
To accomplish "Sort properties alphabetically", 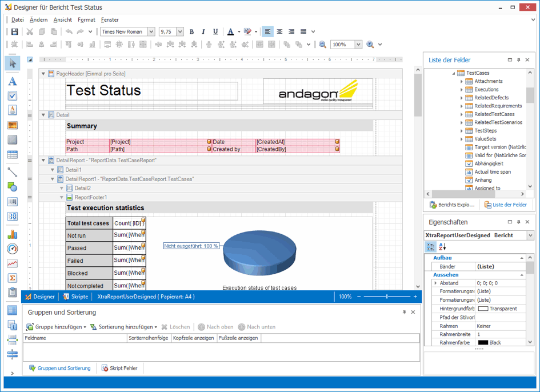I will click(442, 247).
